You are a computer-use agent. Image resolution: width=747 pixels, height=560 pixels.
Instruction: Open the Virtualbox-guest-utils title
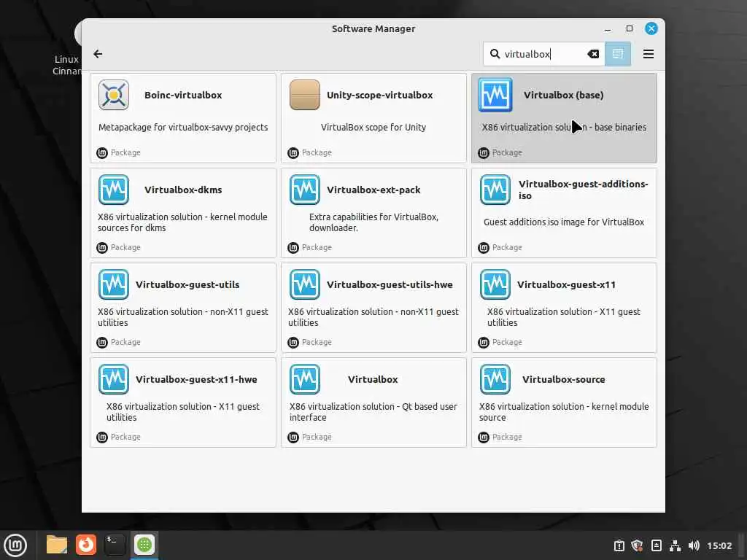187,284
